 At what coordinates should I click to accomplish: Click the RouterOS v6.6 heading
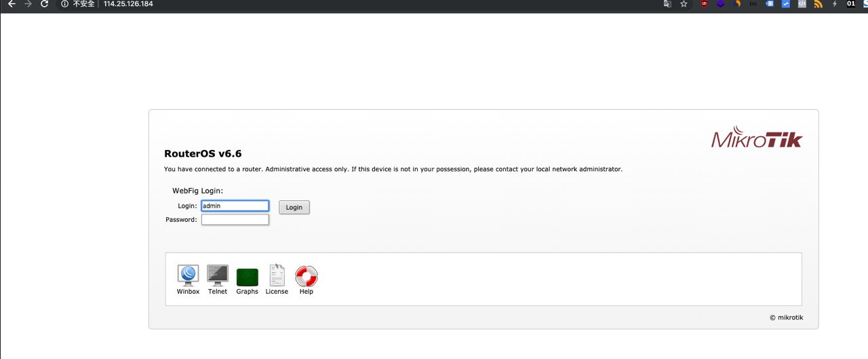click(203, 154)
